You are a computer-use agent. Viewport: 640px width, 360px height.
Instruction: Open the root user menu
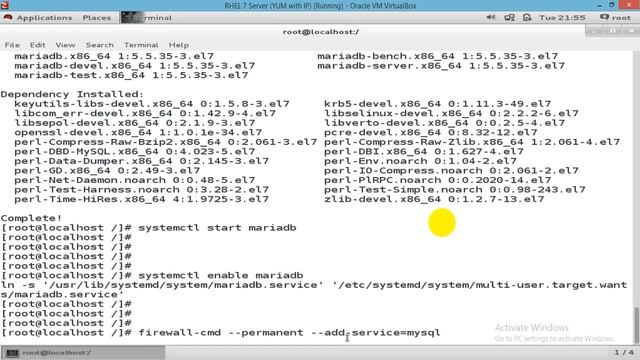click(x=616, y=18)
